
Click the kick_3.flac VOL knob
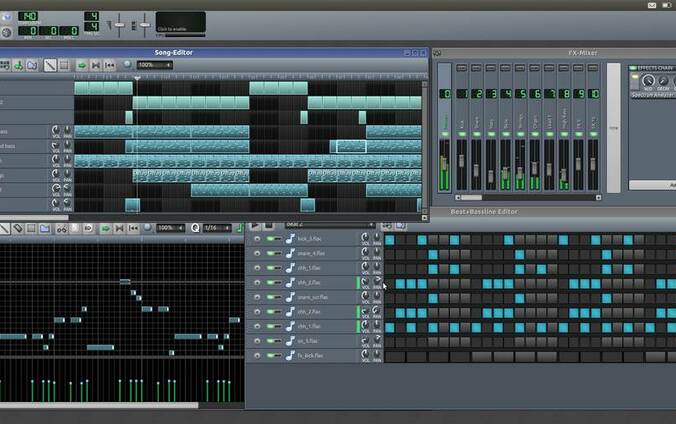365,237
